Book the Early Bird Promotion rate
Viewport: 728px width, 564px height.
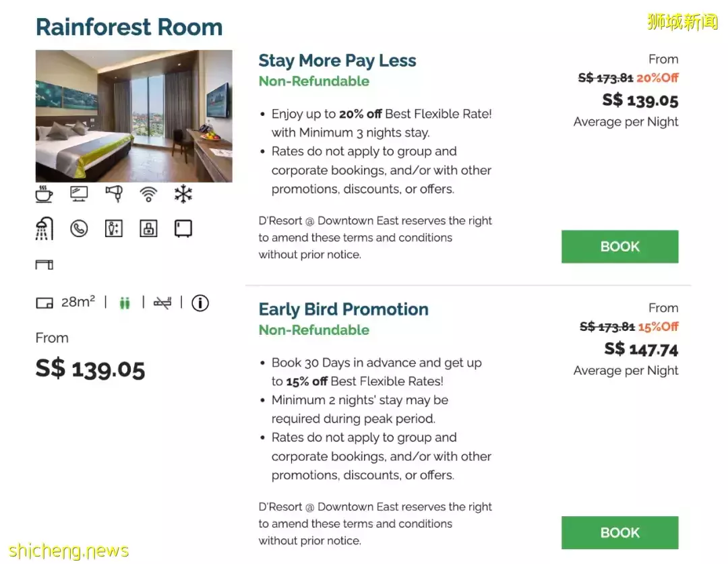[619, 533]
